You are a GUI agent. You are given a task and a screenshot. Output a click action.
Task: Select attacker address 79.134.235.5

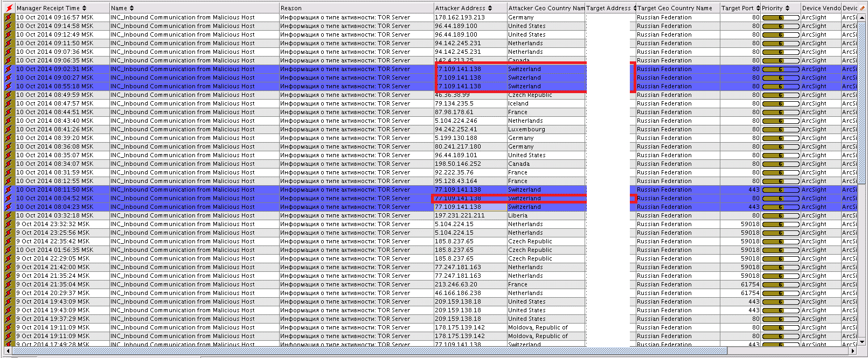click(x=454, y=103)
